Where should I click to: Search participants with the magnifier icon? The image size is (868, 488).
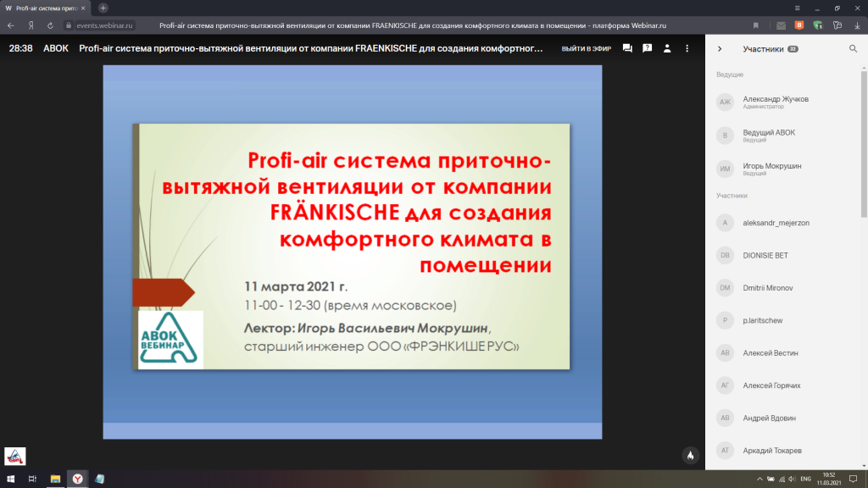point(853,48)
